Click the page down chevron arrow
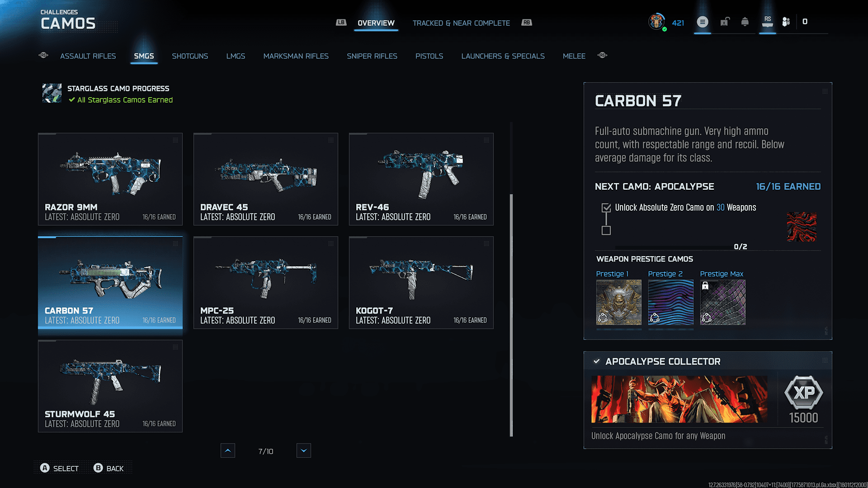The width and height of the screenshot is (868, 488). (x=303, y=450)
